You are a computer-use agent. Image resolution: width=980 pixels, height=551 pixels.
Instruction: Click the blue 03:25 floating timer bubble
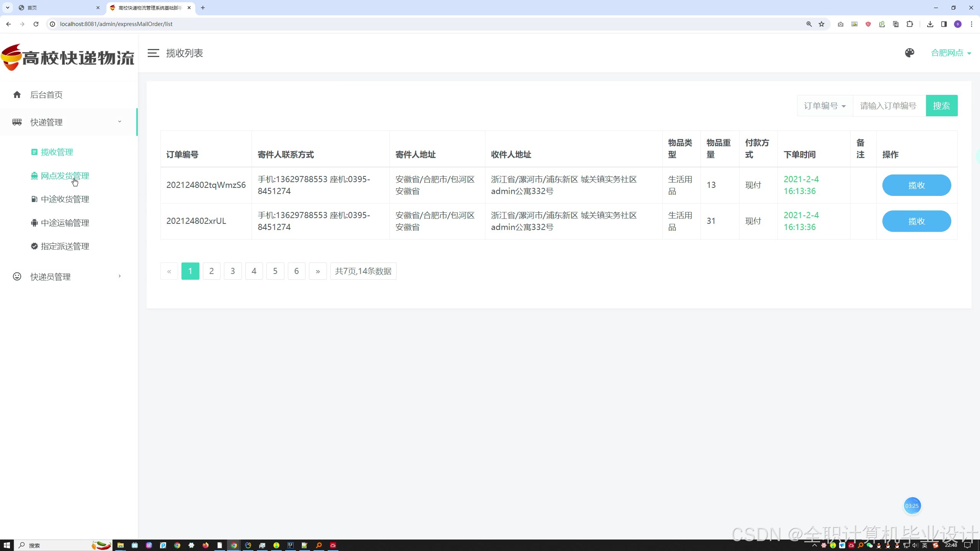912,505
